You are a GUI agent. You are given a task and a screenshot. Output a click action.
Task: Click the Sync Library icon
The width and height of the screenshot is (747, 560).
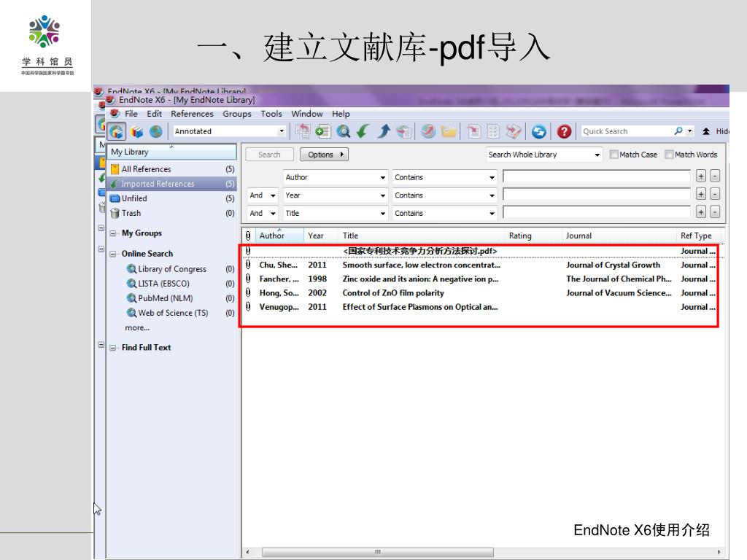[539, 131]
